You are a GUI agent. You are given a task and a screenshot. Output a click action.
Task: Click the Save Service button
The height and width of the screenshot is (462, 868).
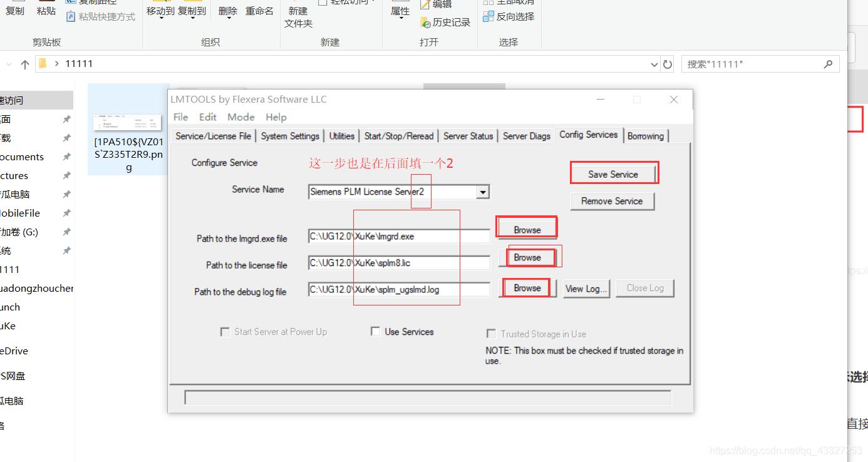click(x=613, y=174)
